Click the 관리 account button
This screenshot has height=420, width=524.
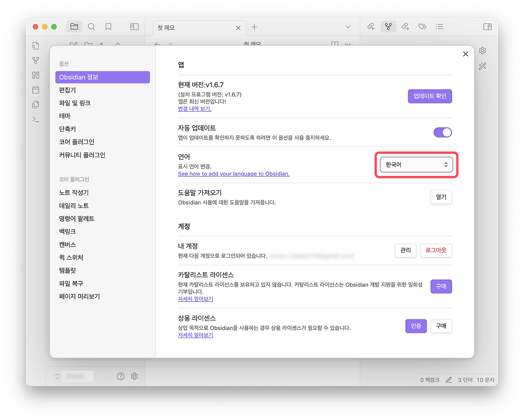click(x=406, y=250)
